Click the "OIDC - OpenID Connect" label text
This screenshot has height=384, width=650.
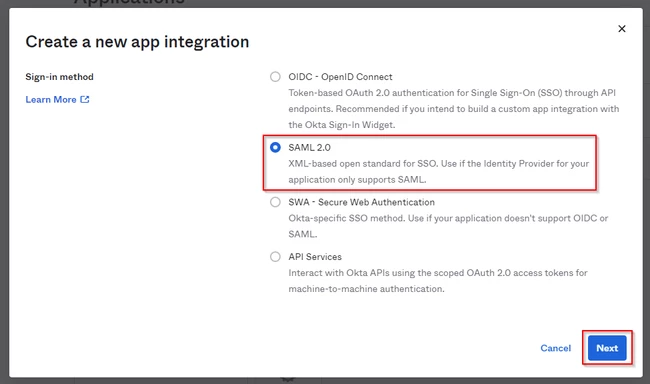[x=340, y=77]
